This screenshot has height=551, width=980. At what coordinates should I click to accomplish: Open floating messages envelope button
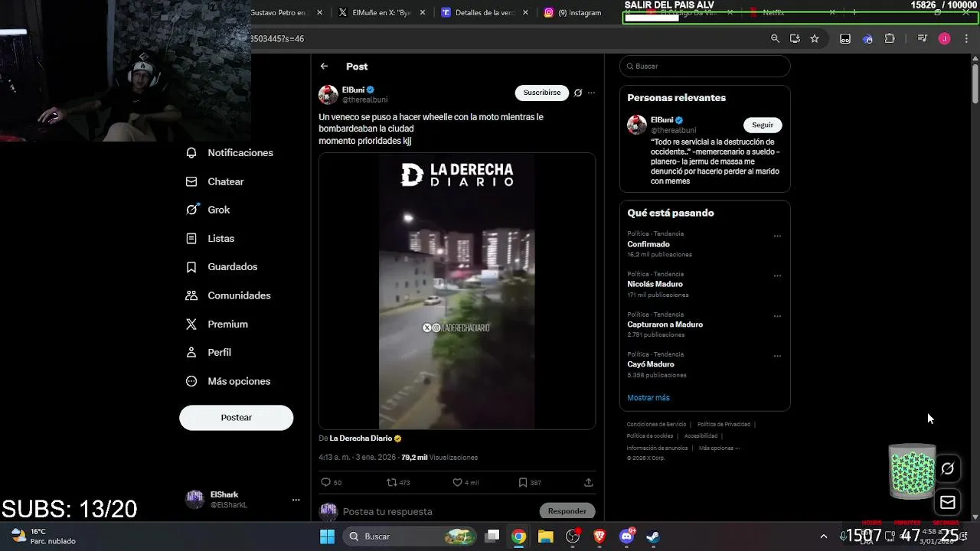pyautogui.click(x=948, y=503)
